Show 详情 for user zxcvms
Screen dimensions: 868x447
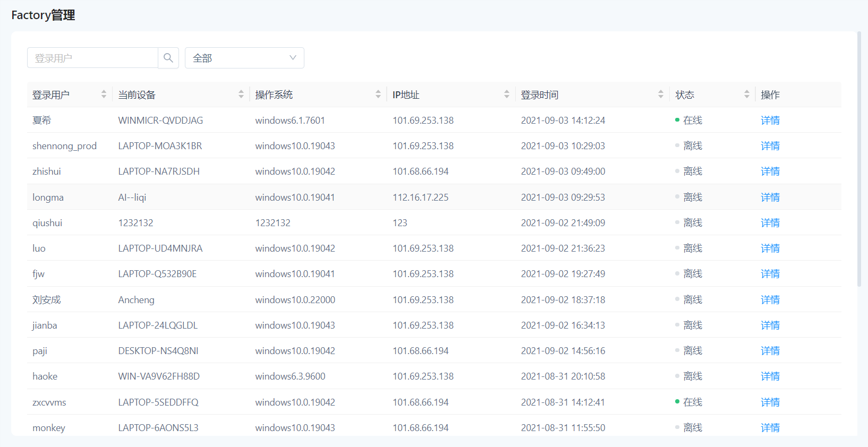770,402
